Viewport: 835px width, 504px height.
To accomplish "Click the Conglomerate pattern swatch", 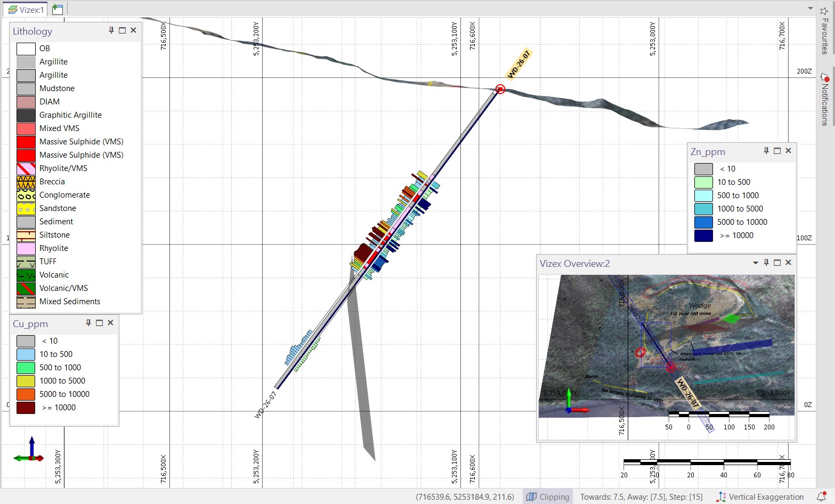I will [x=26, y=195].
